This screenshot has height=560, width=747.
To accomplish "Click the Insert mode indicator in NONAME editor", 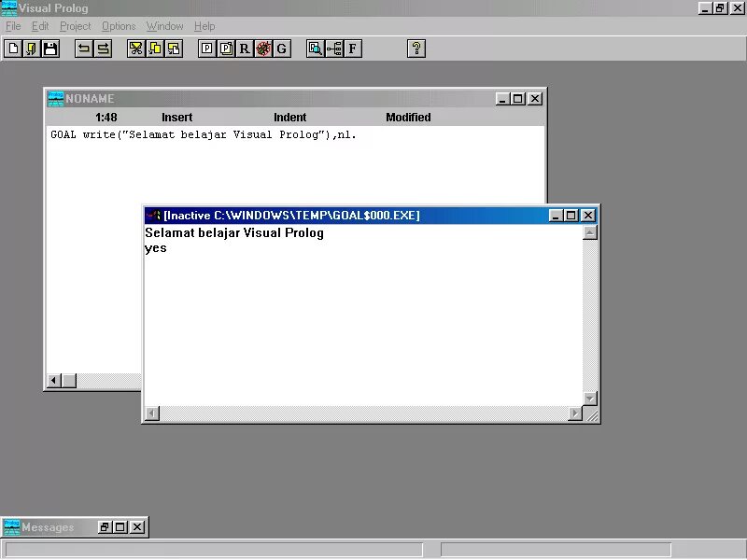I will 176,118.
